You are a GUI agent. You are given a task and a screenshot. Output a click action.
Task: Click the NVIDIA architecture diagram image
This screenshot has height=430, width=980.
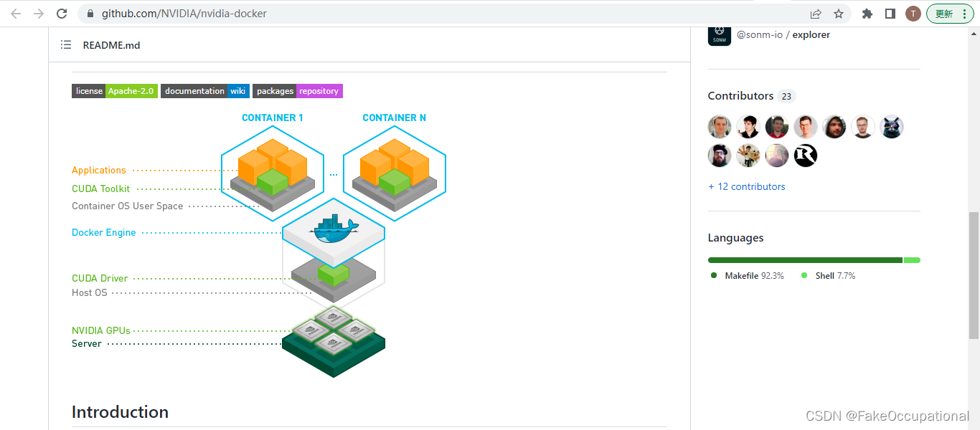coord(259,244)
